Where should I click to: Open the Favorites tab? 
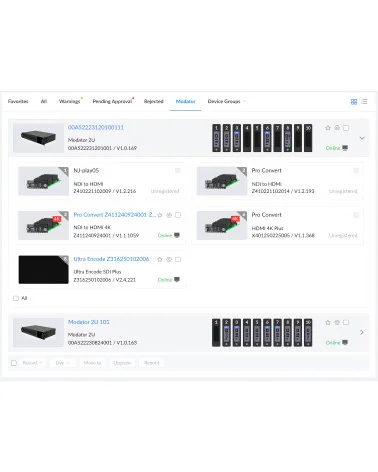tap(18, 101)
